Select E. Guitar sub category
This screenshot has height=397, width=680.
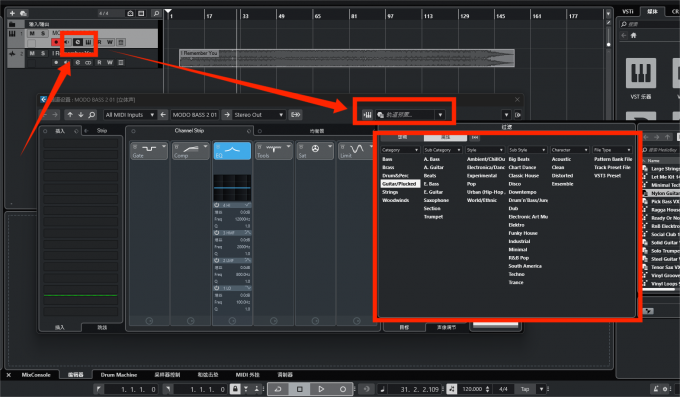433,192
